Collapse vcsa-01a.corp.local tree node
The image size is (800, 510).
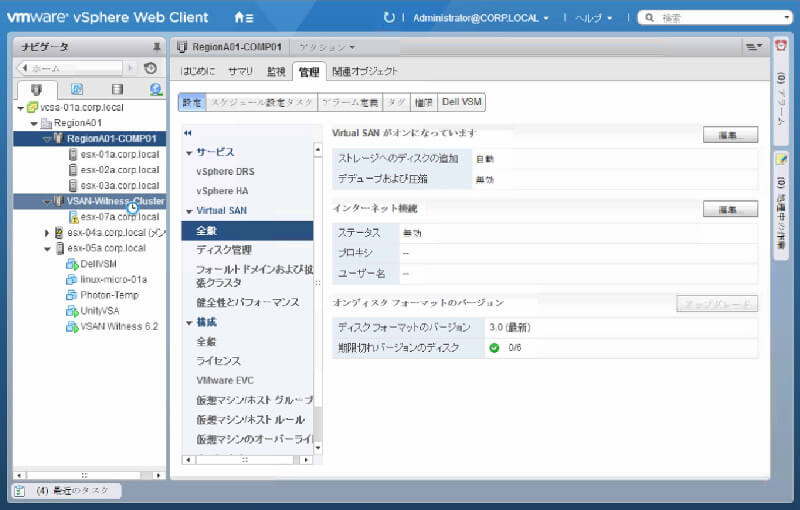[20, 108]
